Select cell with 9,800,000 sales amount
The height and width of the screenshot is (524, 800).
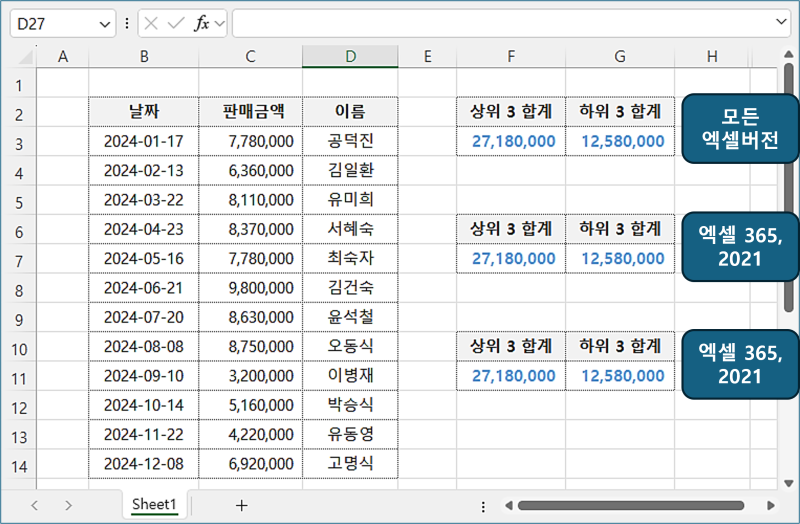coord(250,288)
